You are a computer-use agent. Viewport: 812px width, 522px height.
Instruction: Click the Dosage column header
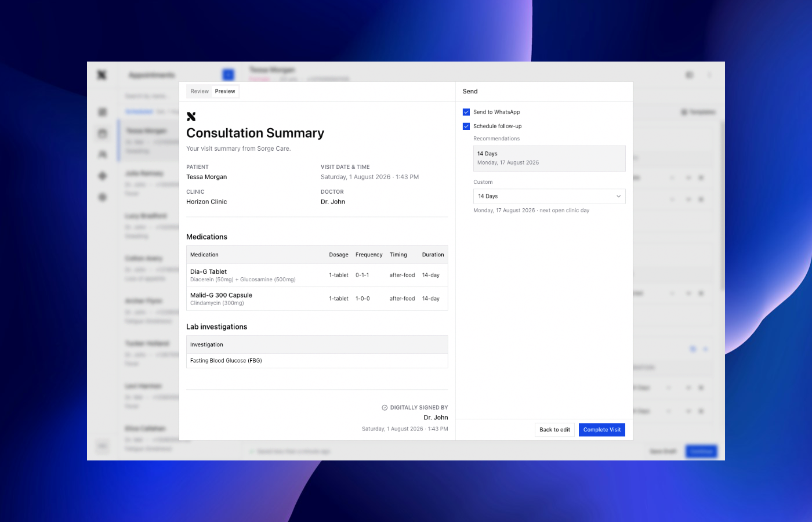tap(339, 255)
